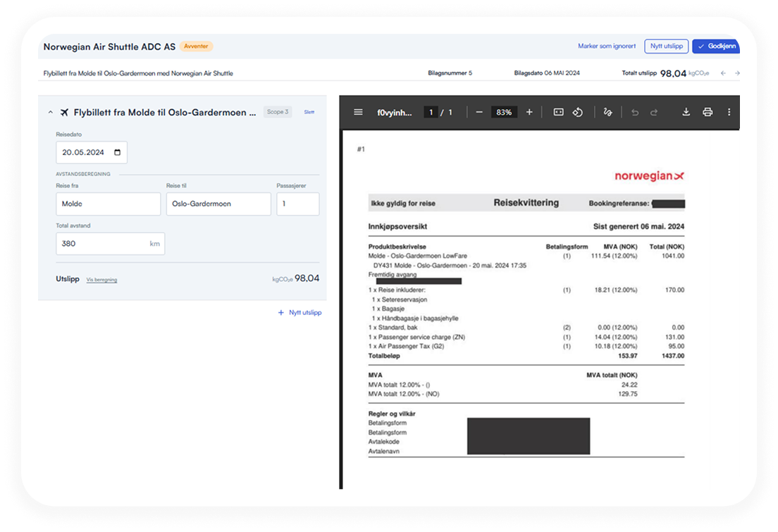Click the DY431 Molde - Oslo-Gardermoen flight line
The image size is (778, 532).
[x=450, y=266]
